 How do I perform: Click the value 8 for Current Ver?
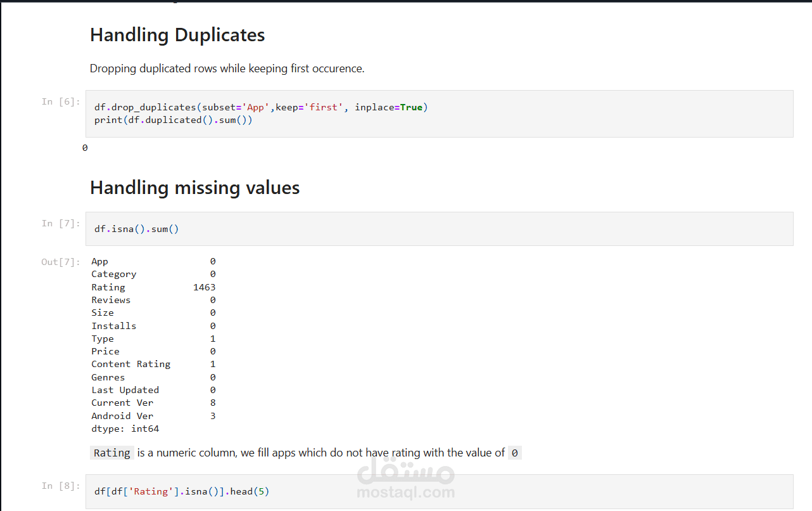213,403
